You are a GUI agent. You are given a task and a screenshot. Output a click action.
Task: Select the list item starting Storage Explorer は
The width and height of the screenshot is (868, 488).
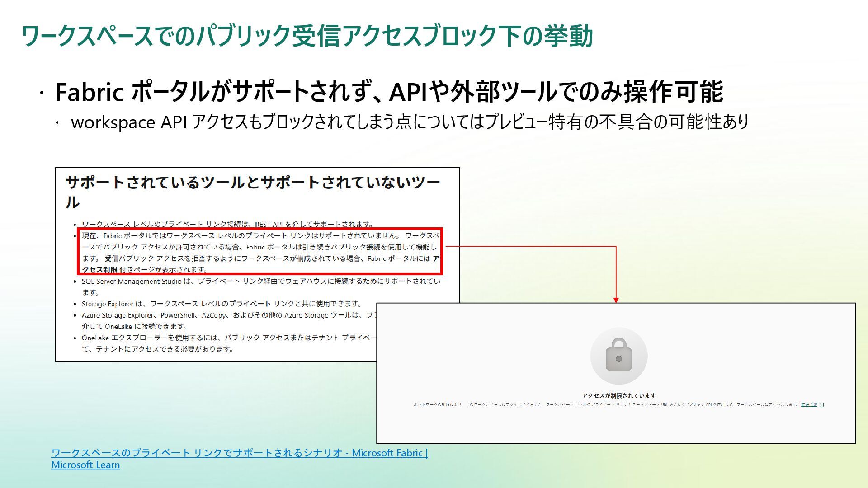tap(222, 304)
